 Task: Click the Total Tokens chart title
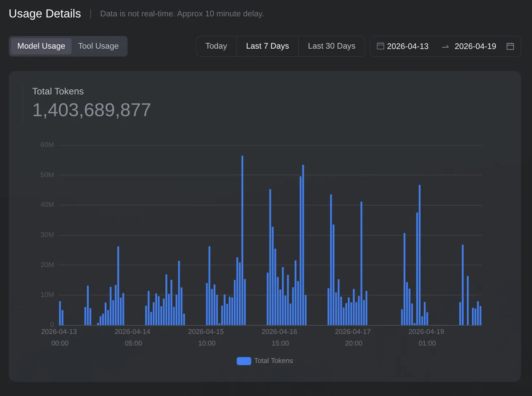[x=58, y=91]
